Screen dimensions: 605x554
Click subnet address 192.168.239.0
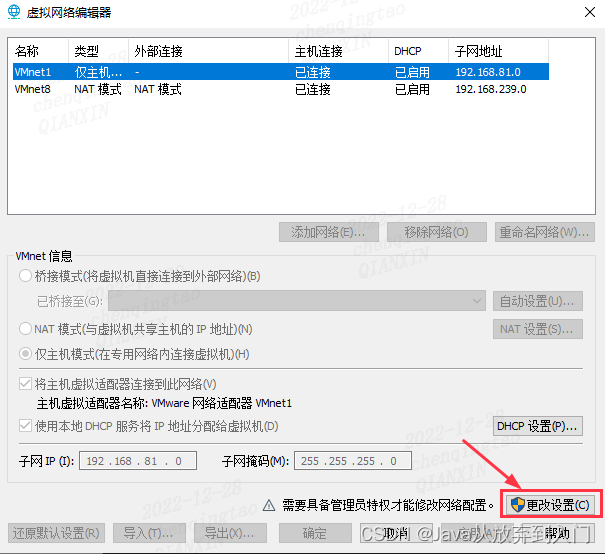tap(491, 89)
